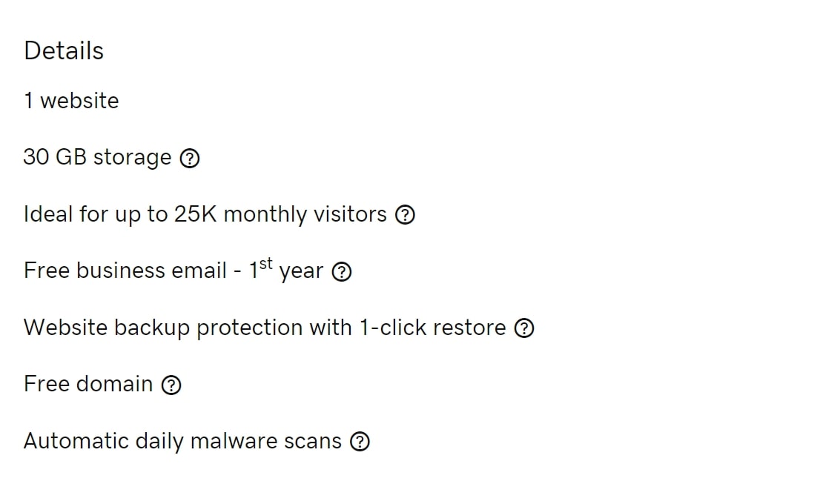The image size is (823, 504).
Task: Select the "1 website" feature text
Action: point(71,101)
